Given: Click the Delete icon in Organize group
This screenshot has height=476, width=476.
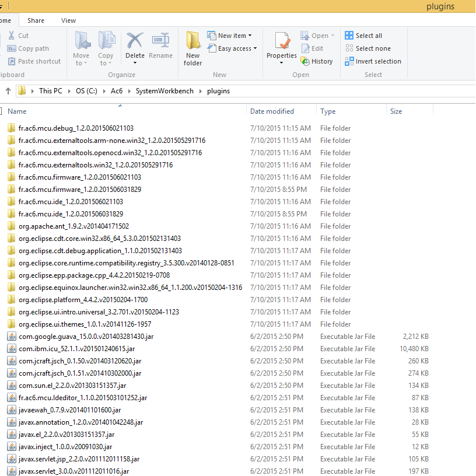Looking at the screenshot, I should point(135,41).
